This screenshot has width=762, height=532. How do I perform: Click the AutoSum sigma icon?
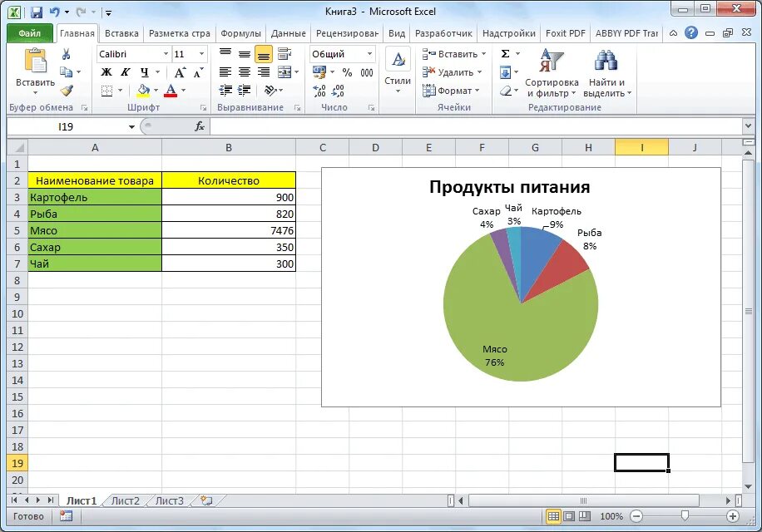[x=506, y=54]
